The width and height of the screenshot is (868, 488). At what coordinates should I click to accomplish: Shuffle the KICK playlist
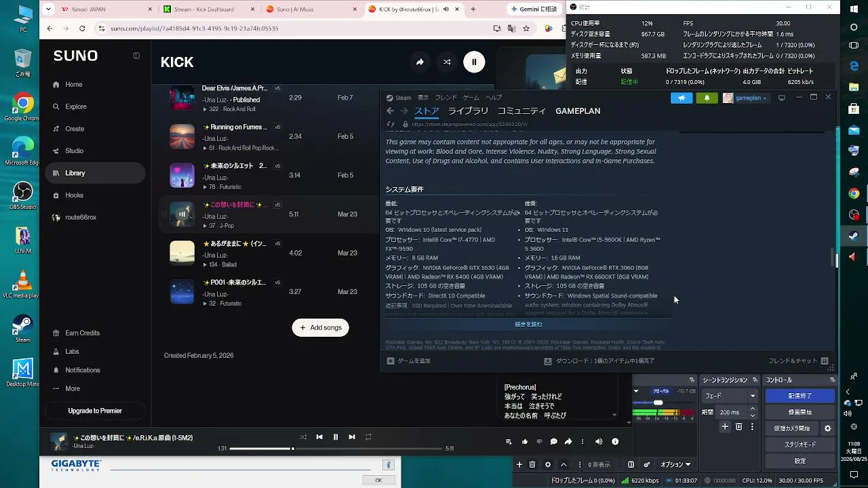coord(447,62)
